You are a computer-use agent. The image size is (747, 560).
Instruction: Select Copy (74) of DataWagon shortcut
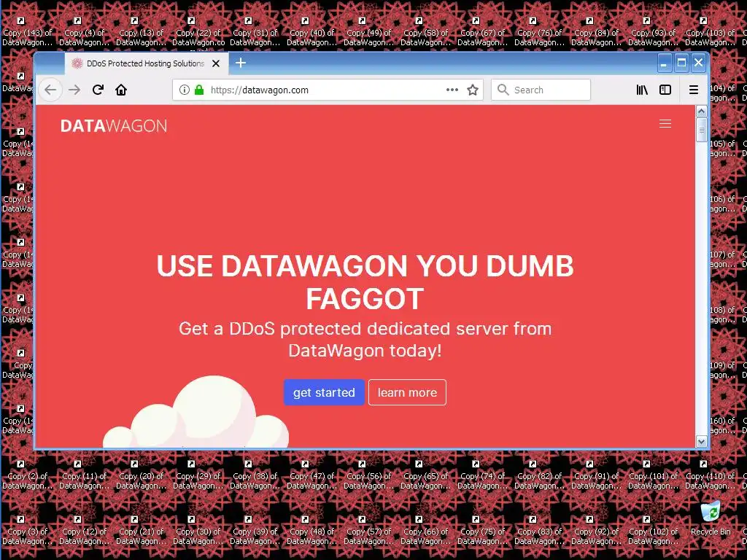(x=483, y=475)
